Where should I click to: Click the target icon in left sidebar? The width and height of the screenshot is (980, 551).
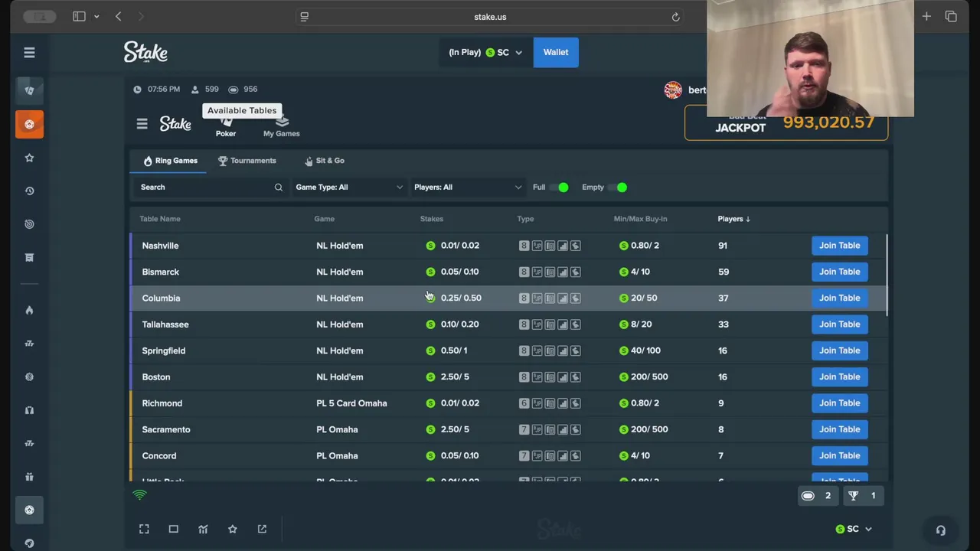[x=29, y=224]
